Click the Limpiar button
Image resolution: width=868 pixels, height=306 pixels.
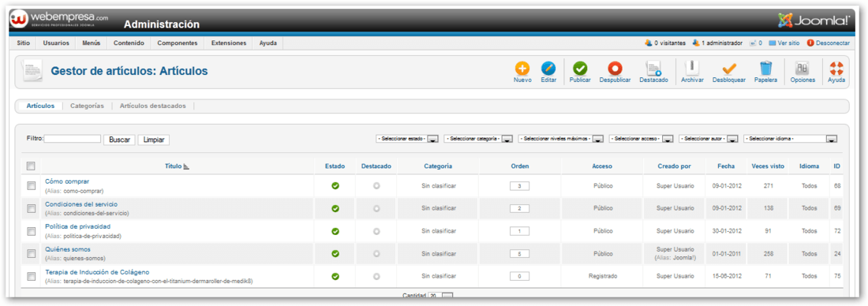154,140
